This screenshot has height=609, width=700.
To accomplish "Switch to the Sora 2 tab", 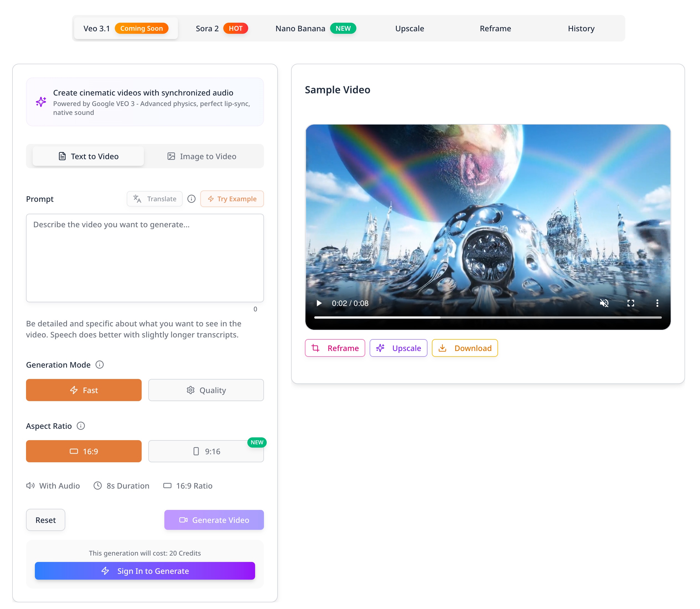I will coord(207,28).
